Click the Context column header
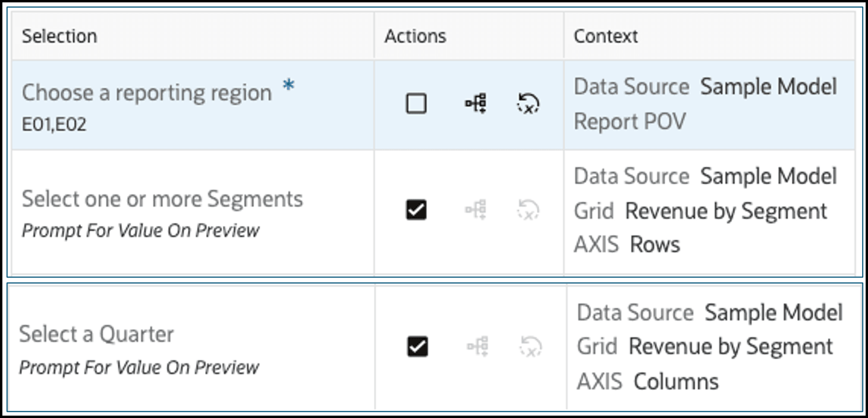The height and width of the screenshot is (418, 868). coord(605,36)
